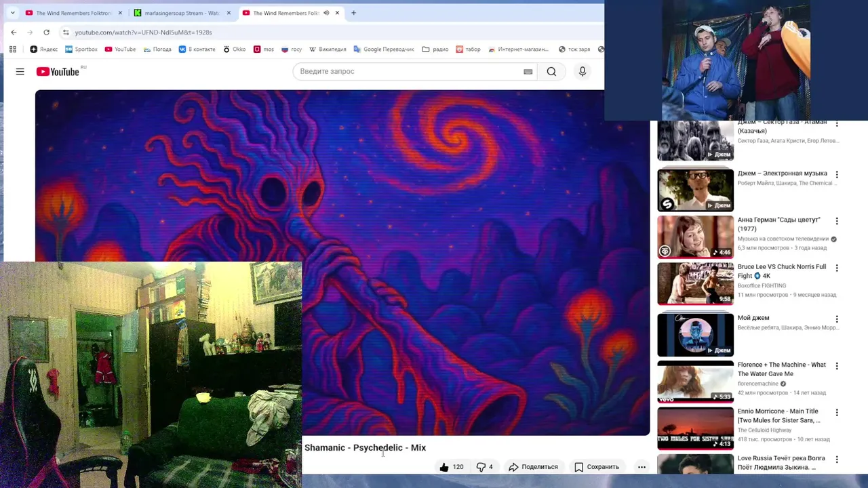Screen dimensions: 868x488
Task: Open the Мой джем mix thumbnail
Action: coord(695,335)
